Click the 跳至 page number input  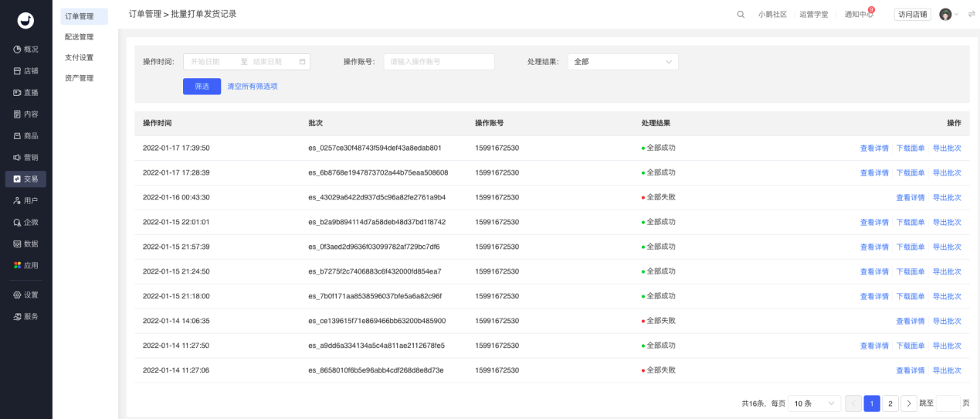coord(948,404)
